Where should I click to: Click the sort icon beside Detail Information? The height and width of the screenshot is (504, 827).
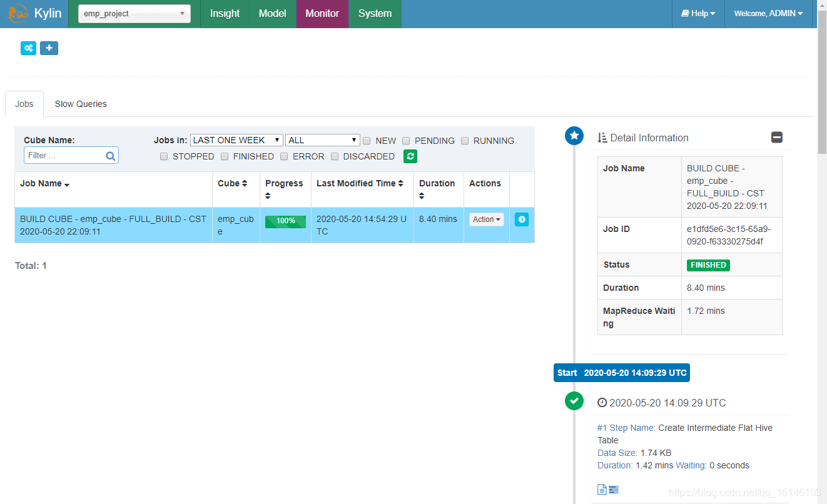[602, 138]
